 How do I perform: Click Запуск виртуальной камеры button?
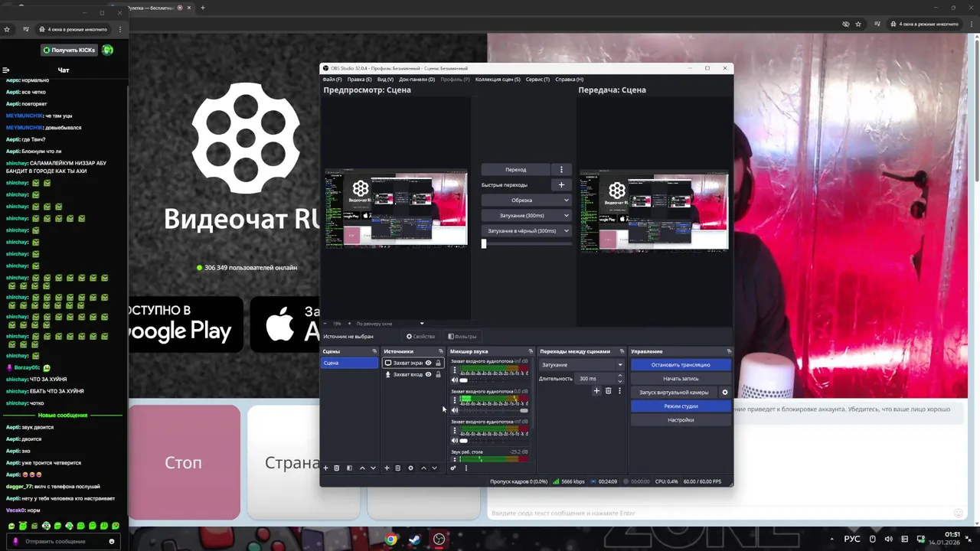[x=674, y=393]
